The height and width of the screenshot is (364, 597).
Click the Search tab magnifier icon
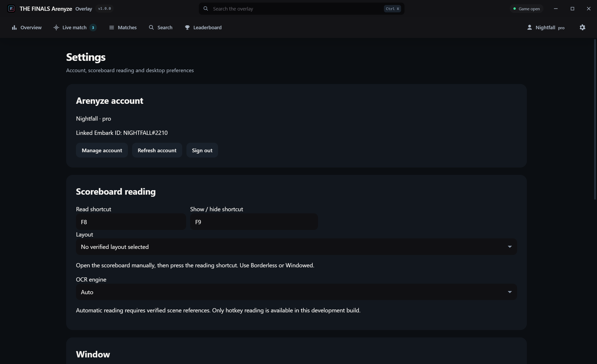pos(151,27)
